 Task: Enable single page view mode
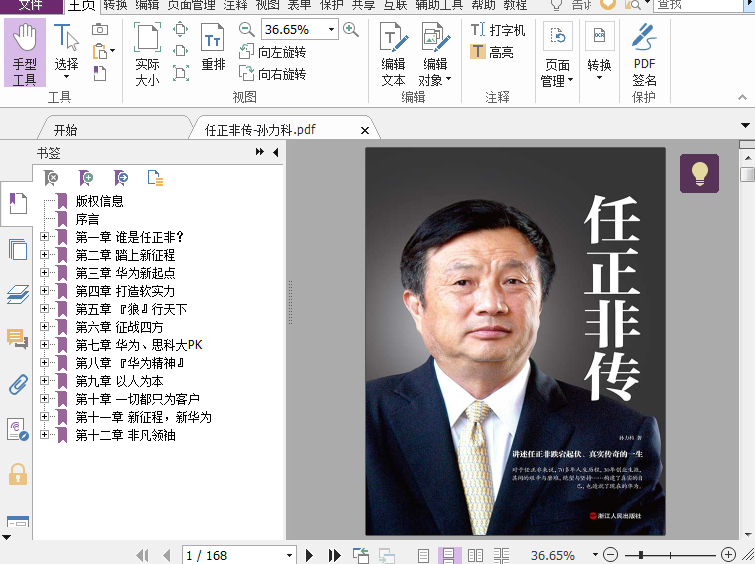[x=423, y=556]
